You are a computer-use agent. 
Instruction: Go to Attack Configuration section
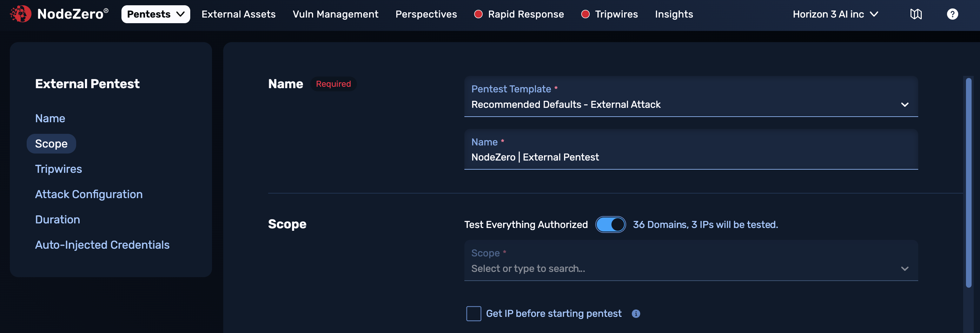point(89,194)
